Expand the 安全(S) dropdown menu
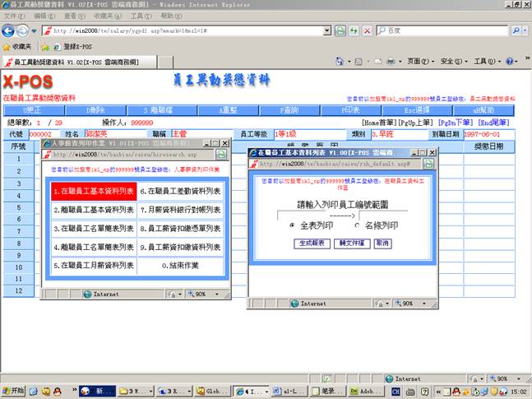The width and height of the screenshot is (532, 399). [x=454, y=62]
